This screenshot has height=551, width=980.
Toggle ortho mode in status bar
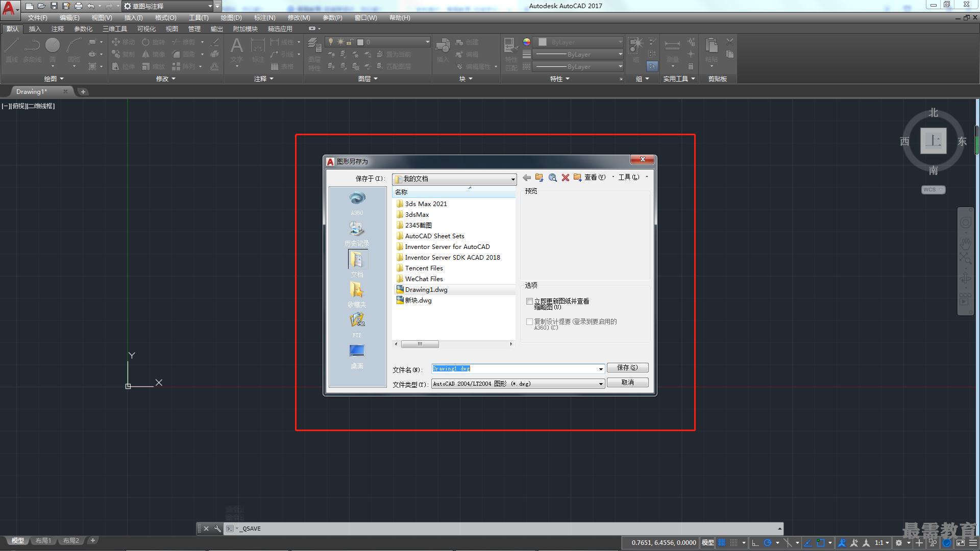point(755,543)
